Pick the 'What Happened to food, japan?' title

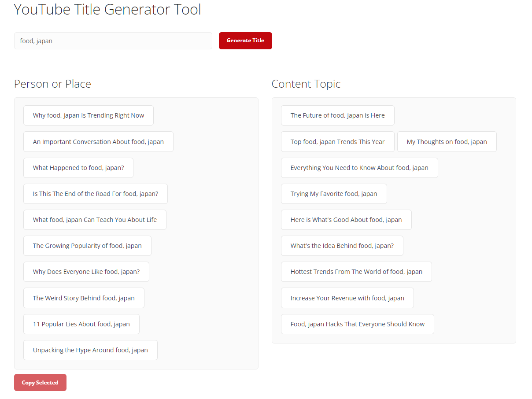(x=78, y=168)
